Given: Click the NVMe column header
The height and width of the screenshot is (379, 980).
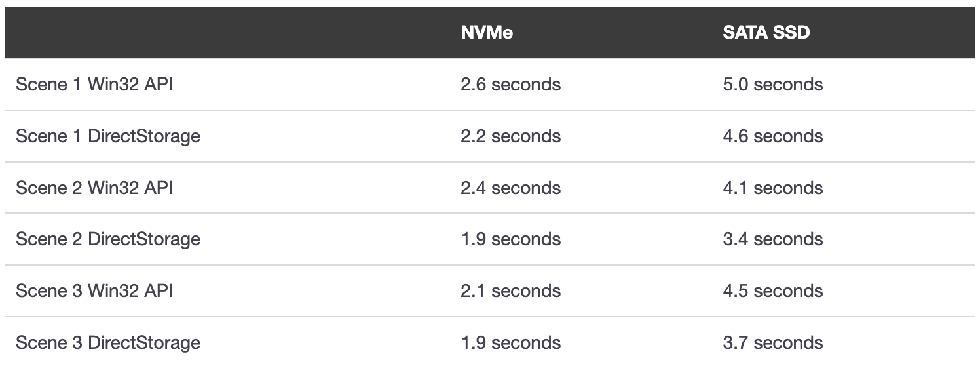Looking at the screenshot, I should click(x=487, y=32).
